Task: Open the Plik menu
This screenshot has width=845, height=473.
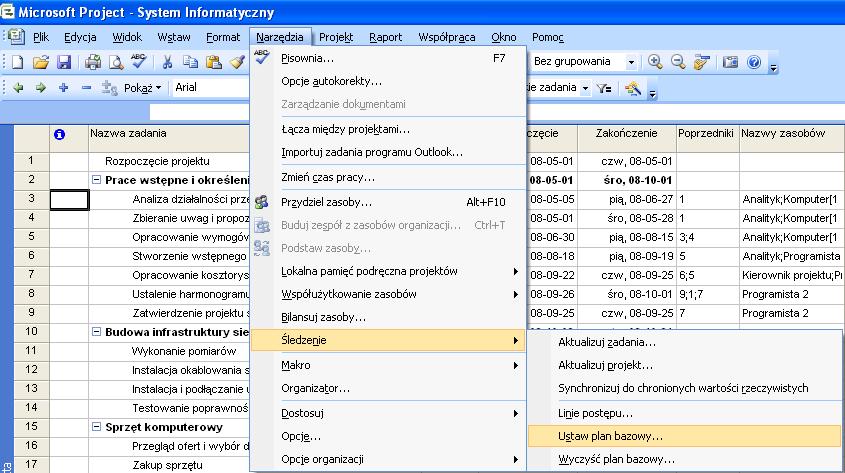Action: click(41, 37)
